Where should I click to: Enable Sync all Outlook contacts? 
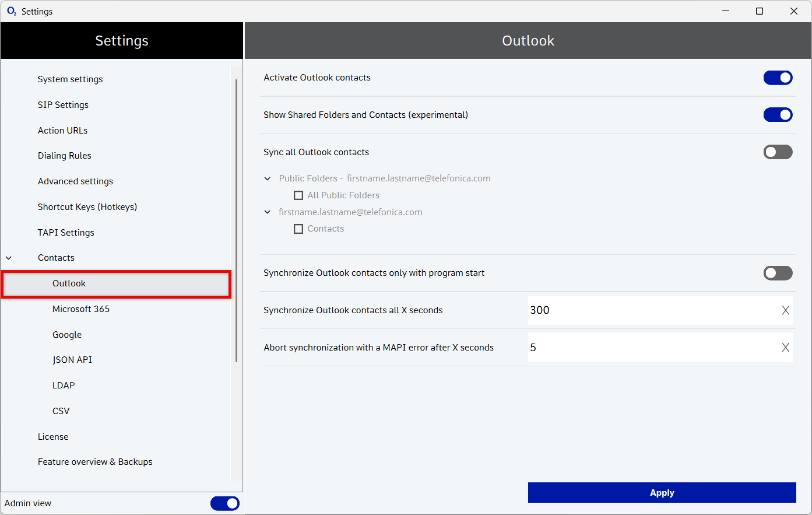tap(778, 152)
